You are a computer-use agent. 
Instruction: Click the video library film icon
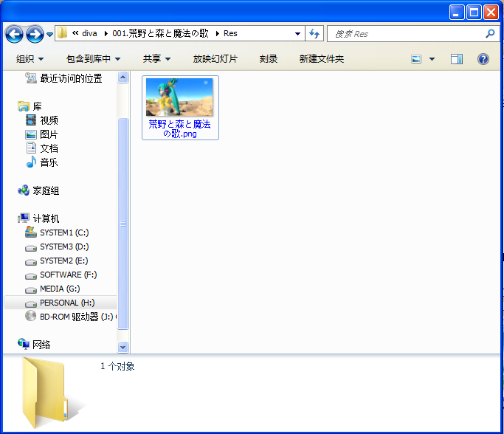pos(31,120)
